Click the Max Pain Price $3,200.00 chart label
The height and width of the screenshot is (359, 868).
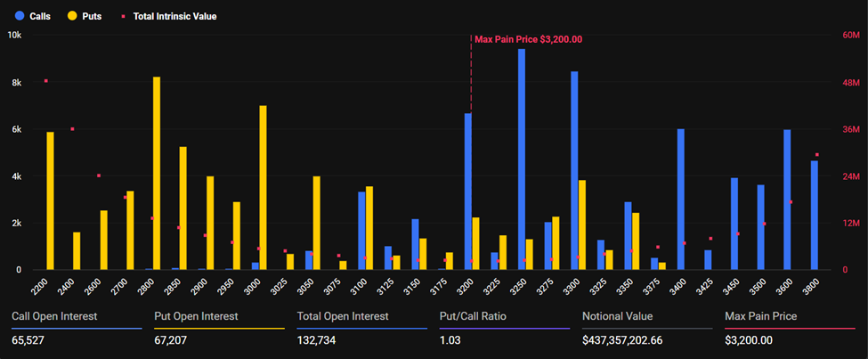[528, 39]
